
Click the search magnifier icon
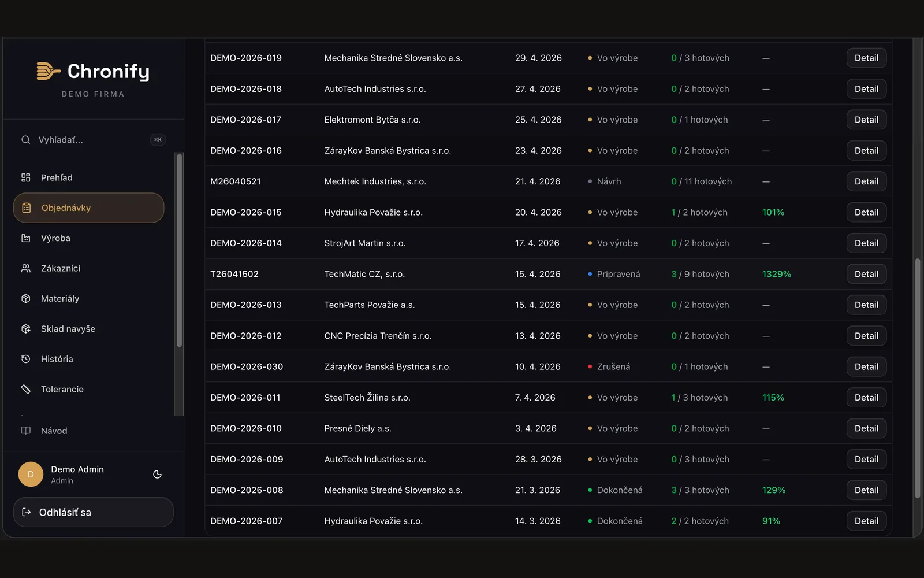point(26,140)
